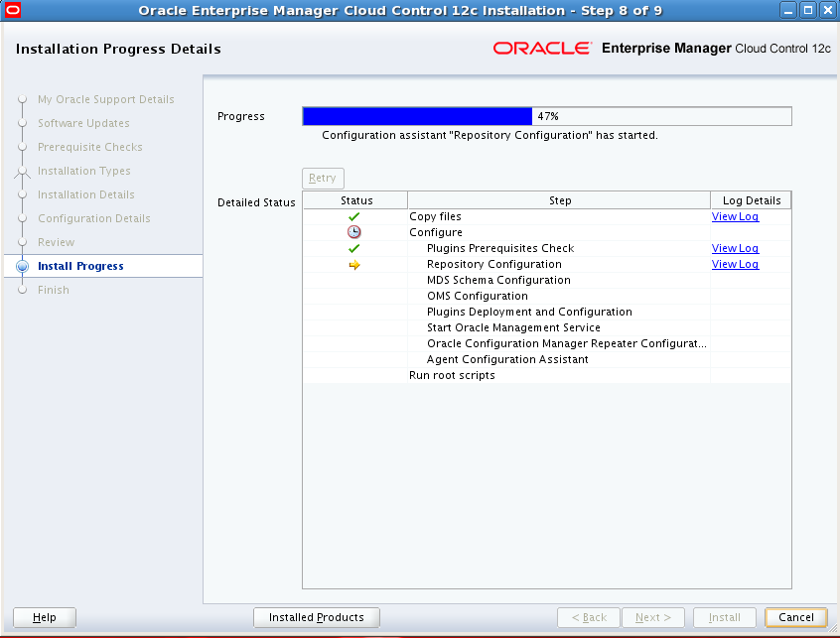Select Plugins Prerequisites Check row text
This screenshot has height=638, width=840.
coord(500,248)
